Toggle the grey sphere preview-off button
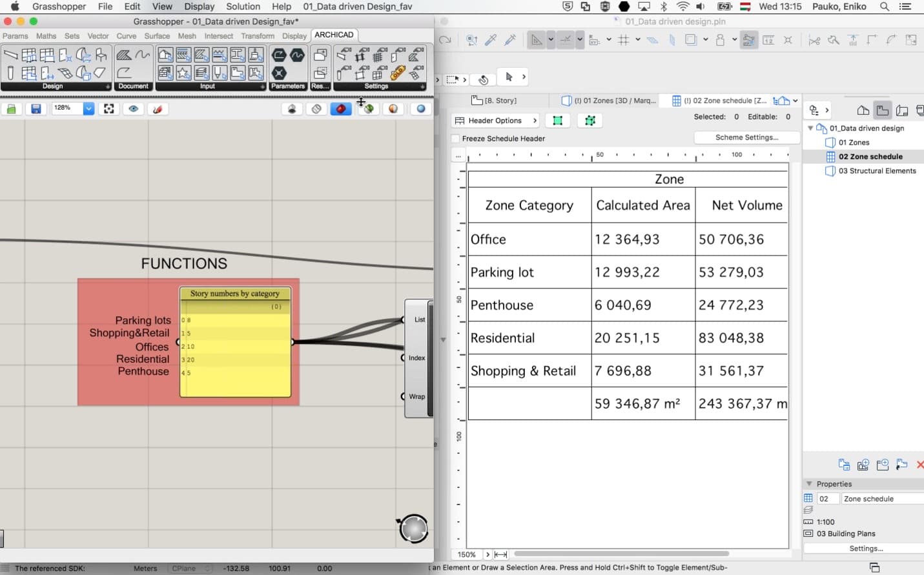 (293, 109)
